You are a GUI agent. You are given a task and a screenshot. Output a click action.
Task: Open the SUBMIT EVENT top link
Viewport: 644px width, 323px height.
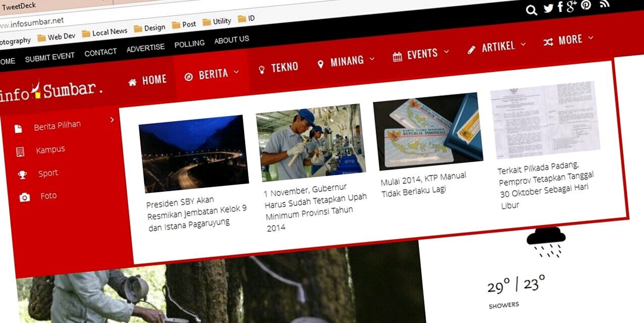tap(50, 57)
